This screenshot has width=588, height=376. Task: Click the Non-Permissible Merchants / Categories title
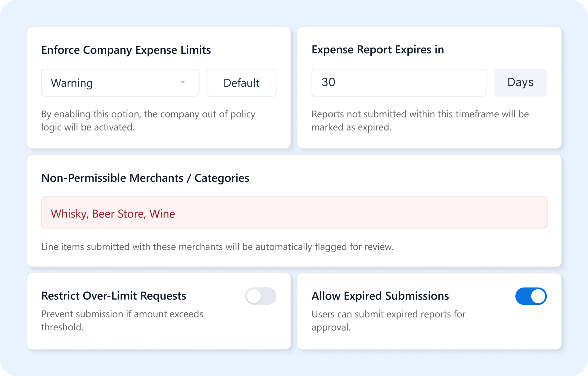pyautogui.click(x=145, y=178)
